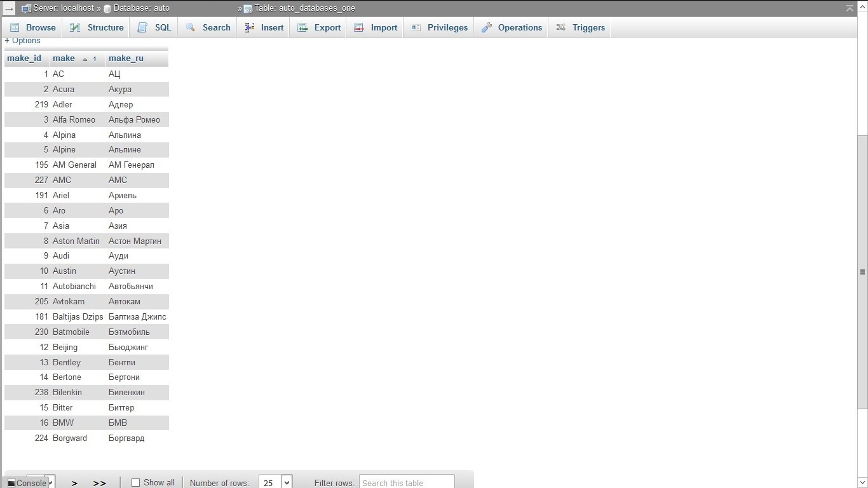Open the Privileges tab
The height and width of the screenshot is (488, 868).
point(439,27)
